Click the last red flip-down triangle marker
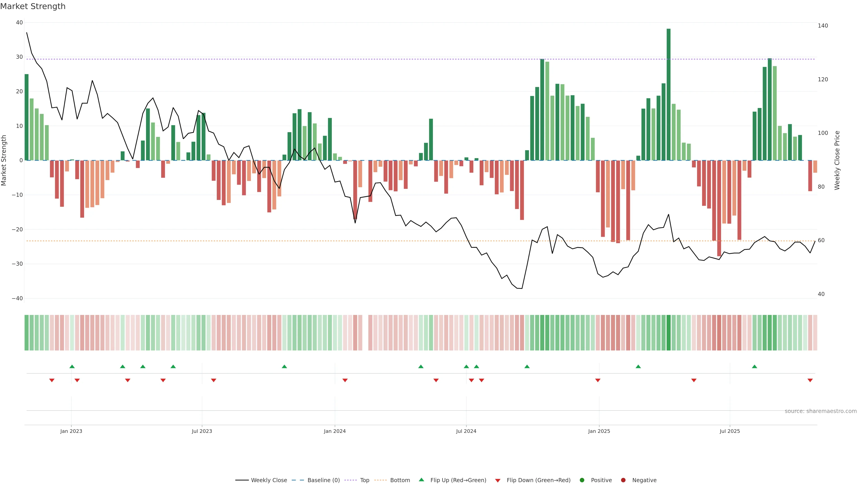Viewport: 868px width, 488px height. [810, 380]
